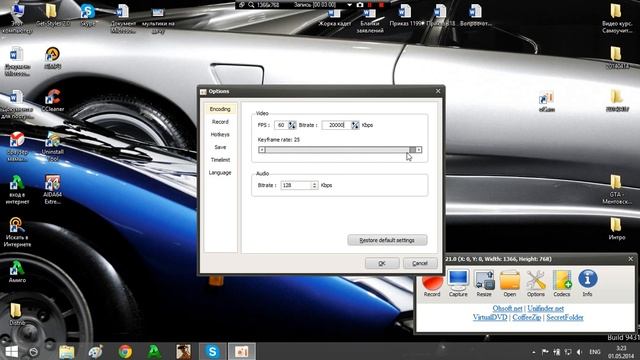Adjust the FPS spinner arrows
640x360 pixels.
point(292,125)
